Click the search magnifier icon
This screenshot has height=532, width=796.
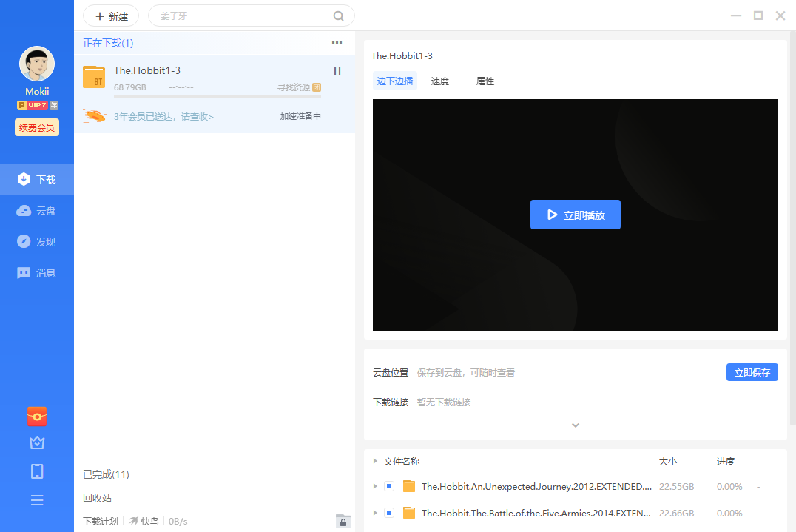[x=339, y=16]
